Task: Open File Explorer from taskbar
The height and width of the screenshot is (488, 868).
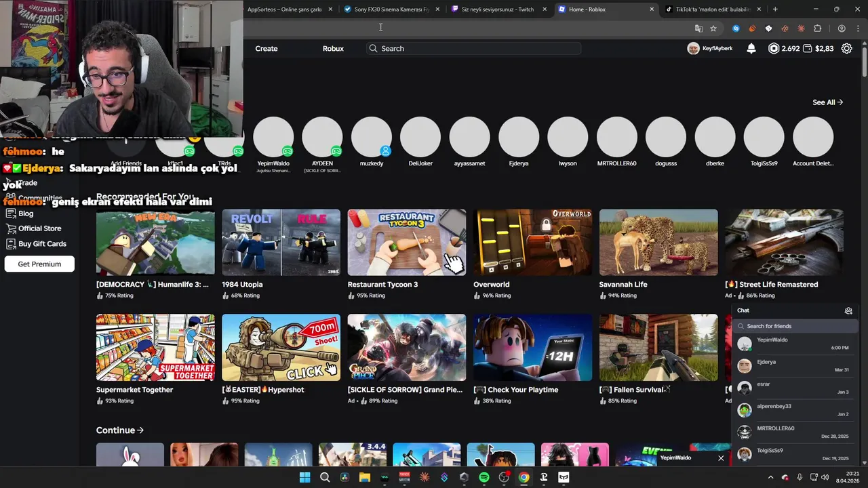Action: tap(364, 477)
